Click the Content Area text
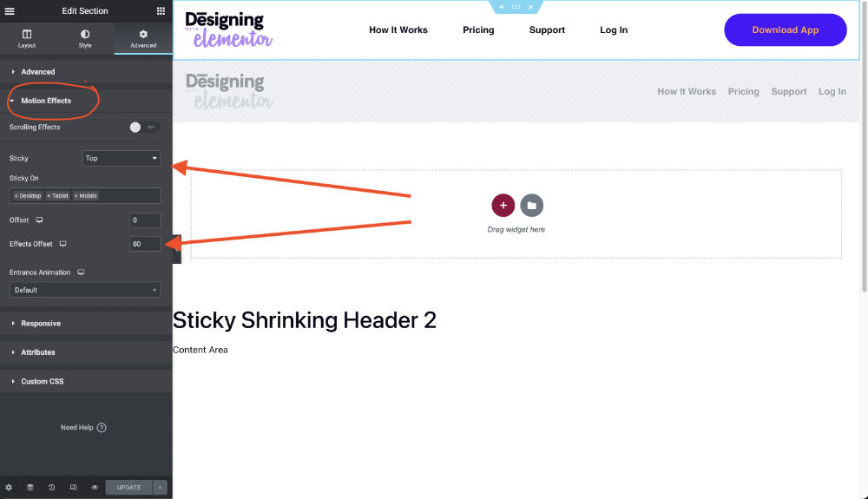 coord(201,350)
